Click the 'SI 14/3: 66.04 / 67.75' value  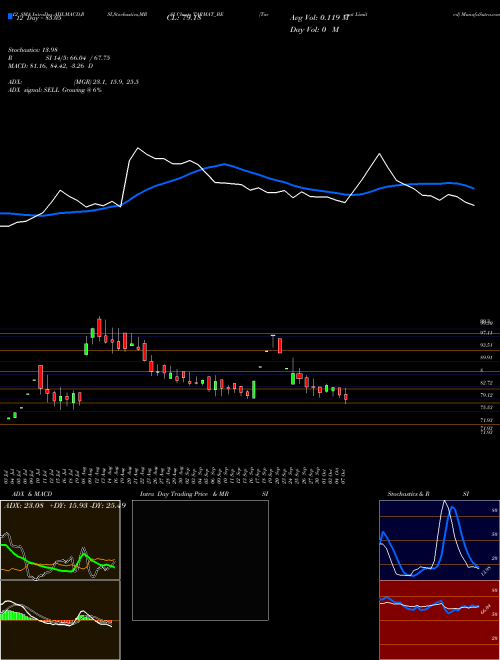tap(78, 58)
